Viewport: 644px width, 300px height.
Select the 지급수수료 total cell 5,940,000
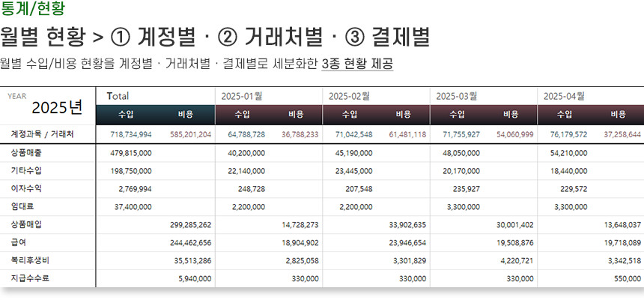pos(194,278)
